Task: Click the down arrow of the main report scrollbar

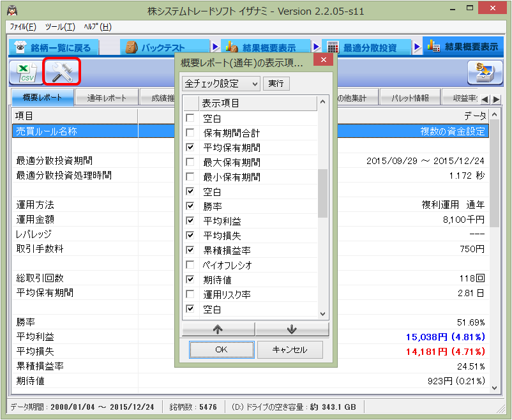Action: click(x=494, y=388)
